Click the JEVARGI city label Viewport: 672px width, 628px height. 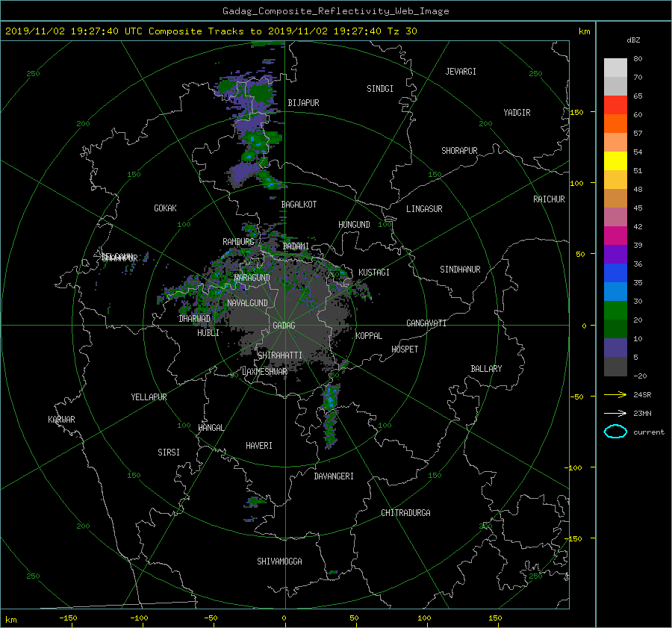[461, 72]
